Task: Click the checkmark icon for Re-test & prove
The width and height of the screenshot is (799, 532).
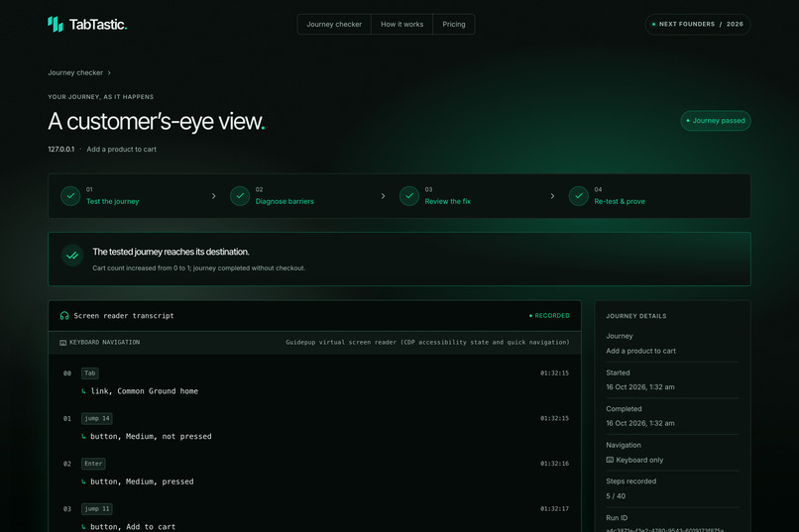Action: 578,196
